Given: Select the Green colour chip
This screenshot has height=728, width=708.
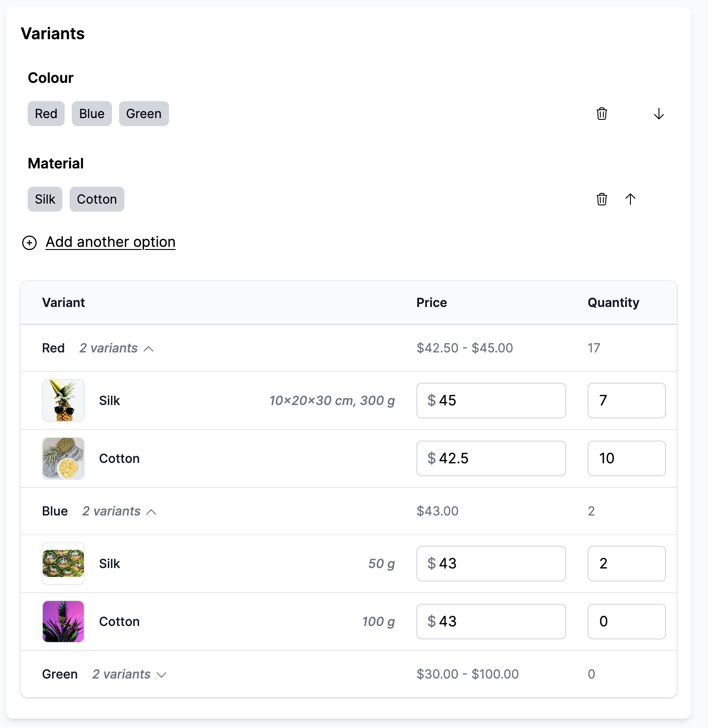Looking at the screenshot, I should (144, 114).
